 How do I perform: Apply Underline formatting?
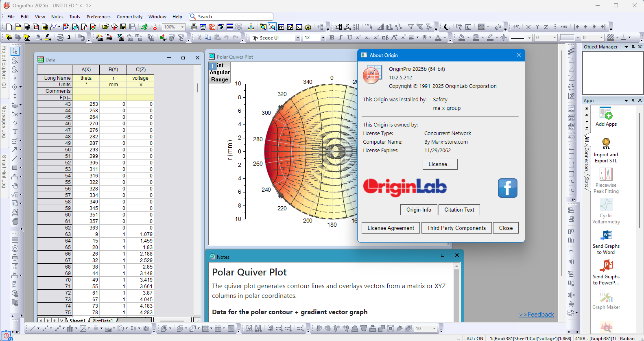coord(350,37)
